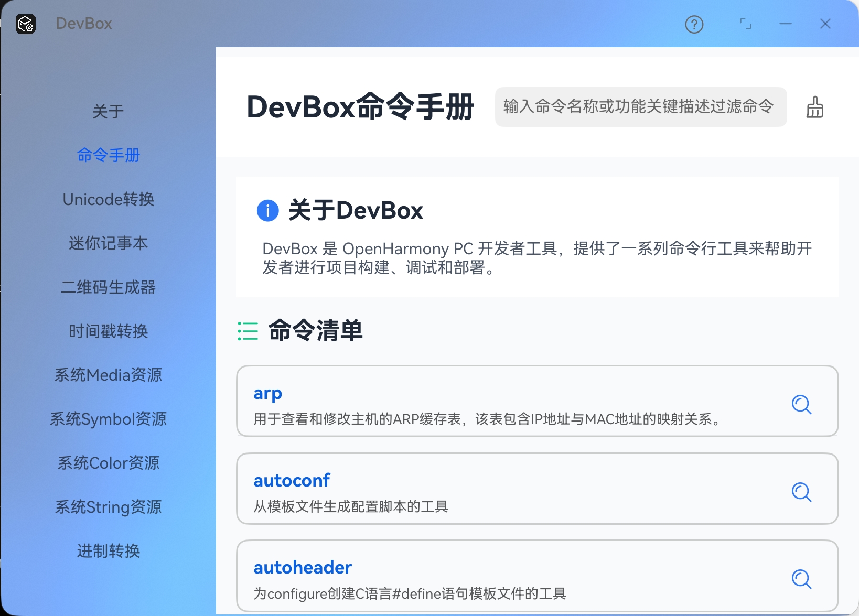Click the DevBox logo icon in the titlebar
Screen dimensions: 859x616
tap(26, 24)
